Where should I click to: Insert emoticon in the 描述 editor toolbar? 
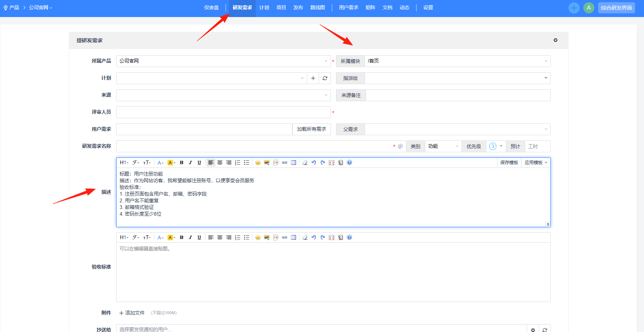[x=258, y=163]
